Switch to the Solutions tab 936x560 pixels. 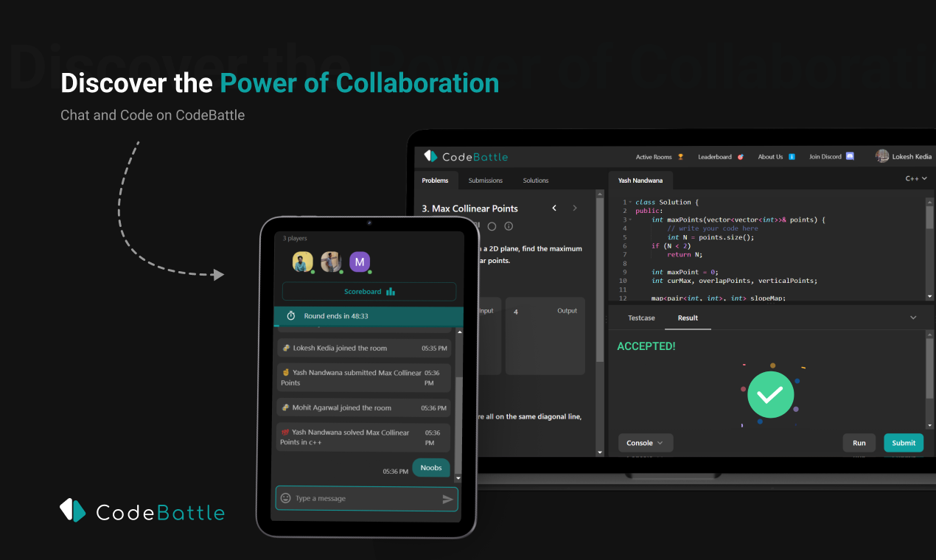[x=536, y=181]
